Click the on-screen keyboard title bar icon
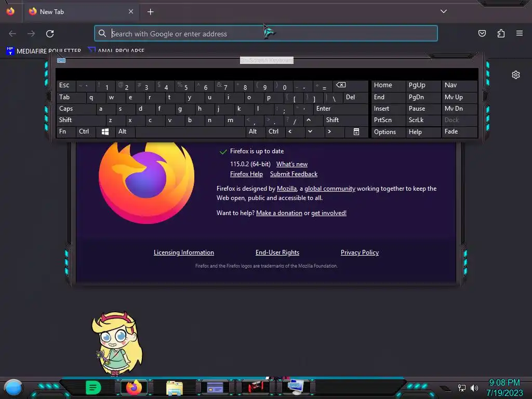This screenshot has height=399, width=532. point(61,60)
